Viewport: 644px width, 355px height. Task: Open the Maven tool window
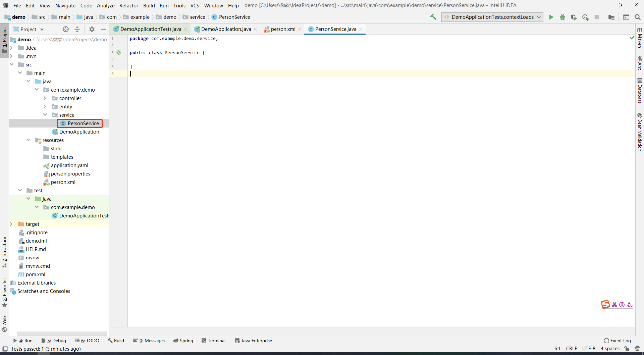640,37
